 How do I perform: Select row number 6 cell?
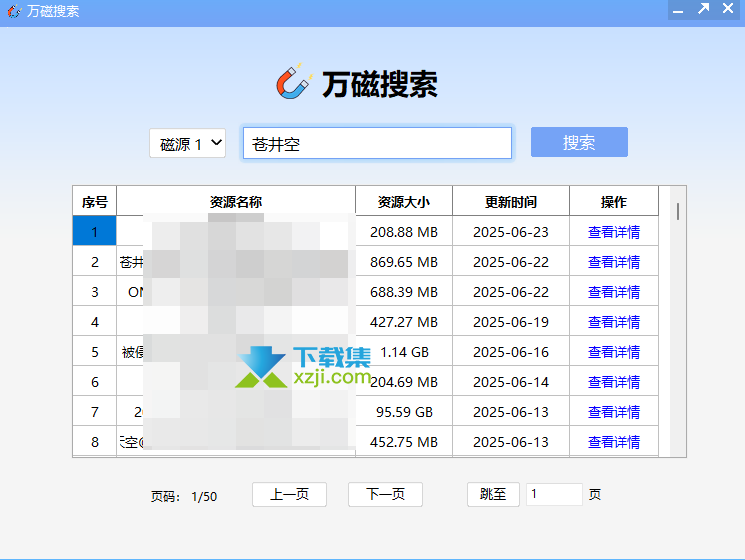(x=95, y=381)
